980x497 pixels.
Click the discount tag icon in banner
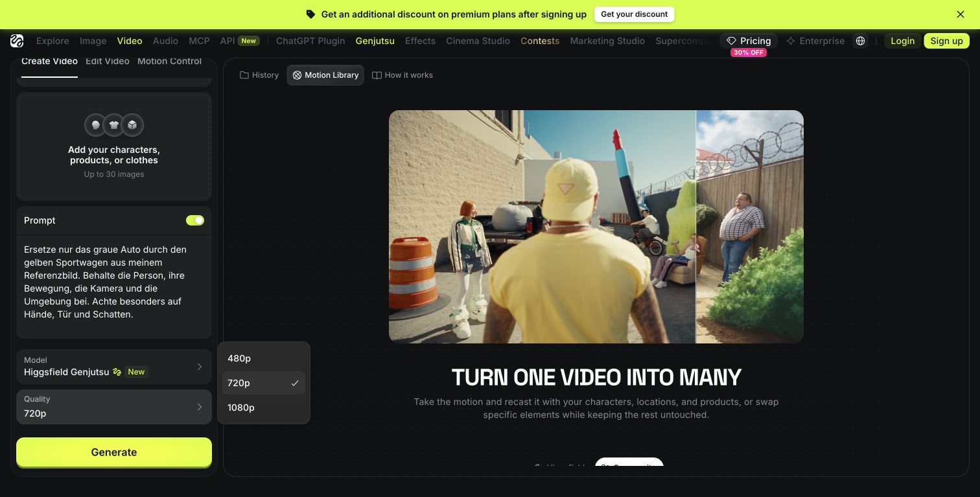coord(310,14)
